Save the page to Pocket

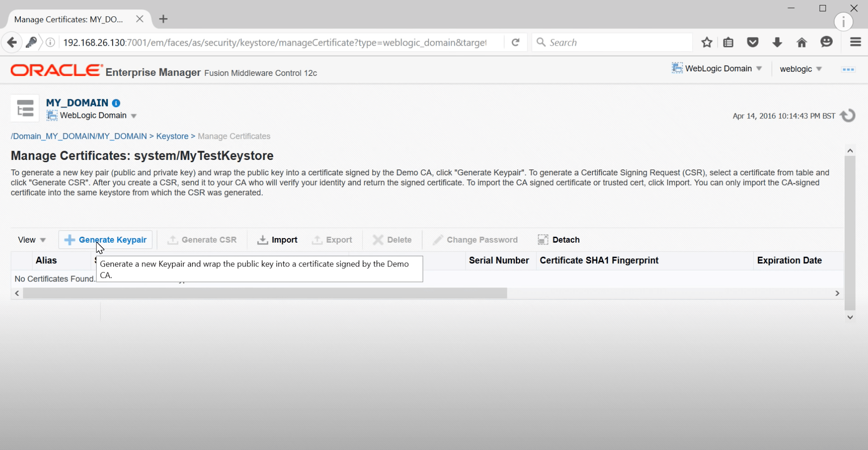[x=753, y=42]
